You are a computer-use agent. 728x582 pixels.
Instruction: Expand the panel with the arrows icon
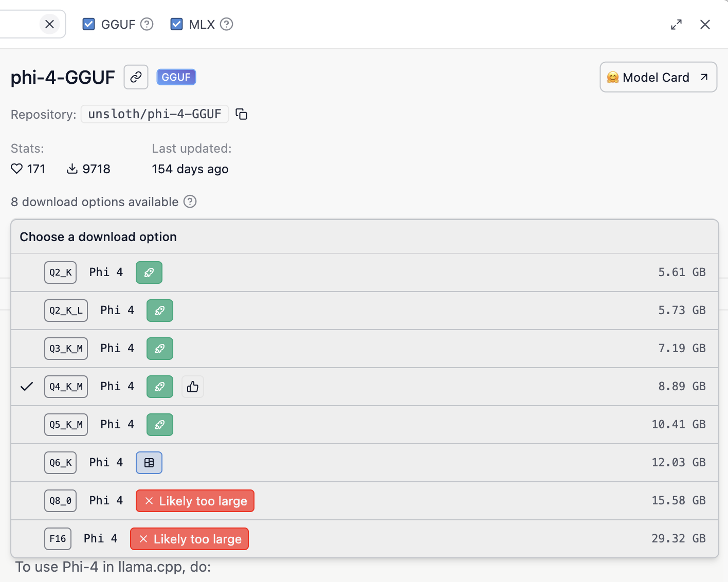pos(677,25)
